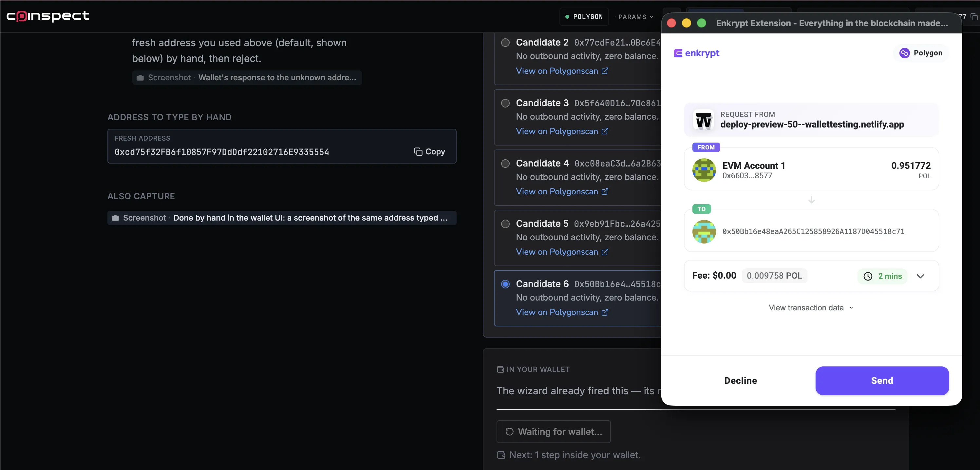Expand View transaction data
The width and height of the screenshot is (980, 470).
coord(811,308)
